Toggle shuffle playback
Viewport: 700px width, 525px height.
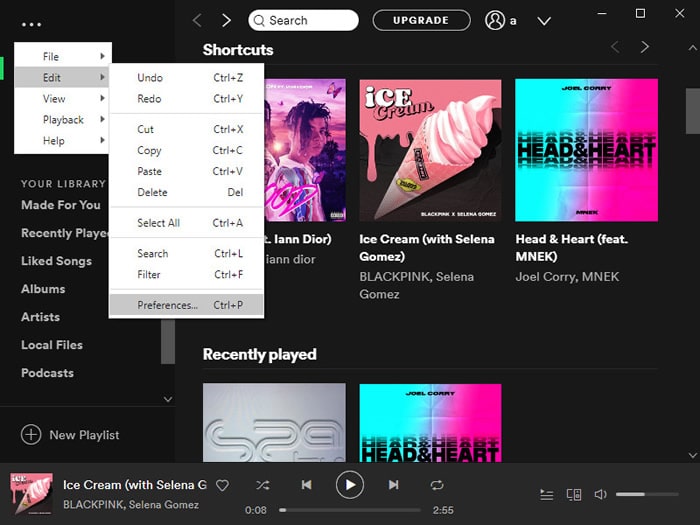[x=262, y=485]
